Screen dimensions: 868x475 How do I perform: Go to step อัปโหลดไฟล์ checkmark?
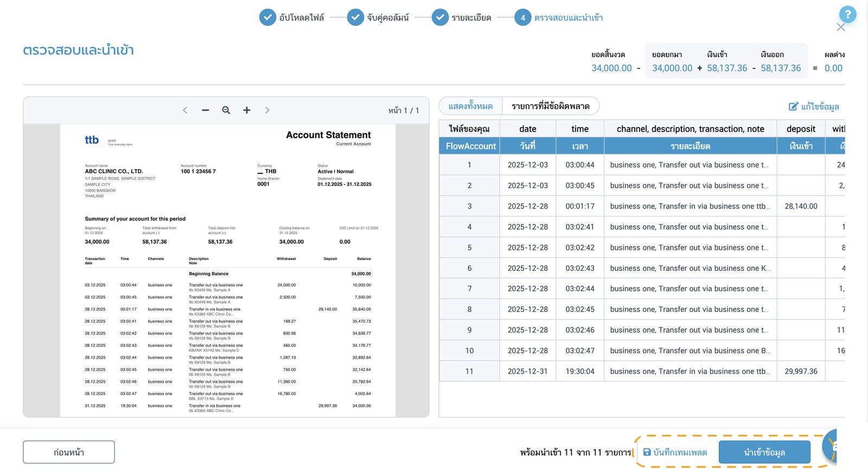[267, 17]
